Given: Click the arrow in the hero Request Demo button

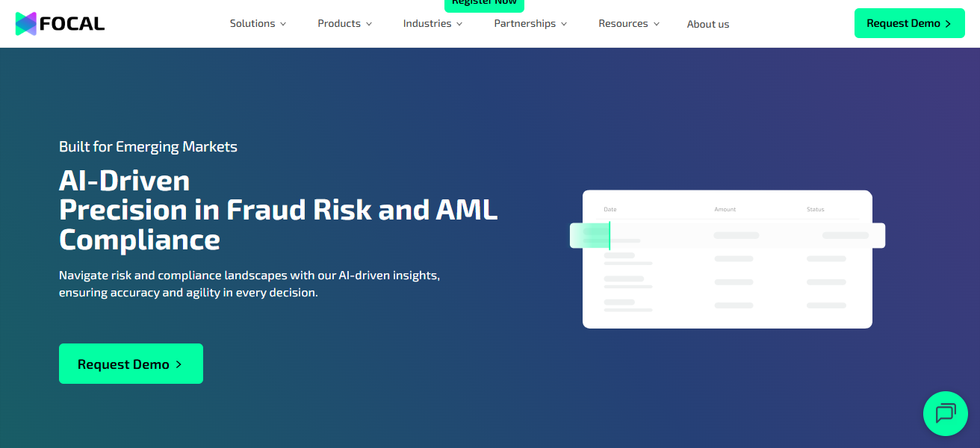Looking at the screenshot, I should [179, 364].
